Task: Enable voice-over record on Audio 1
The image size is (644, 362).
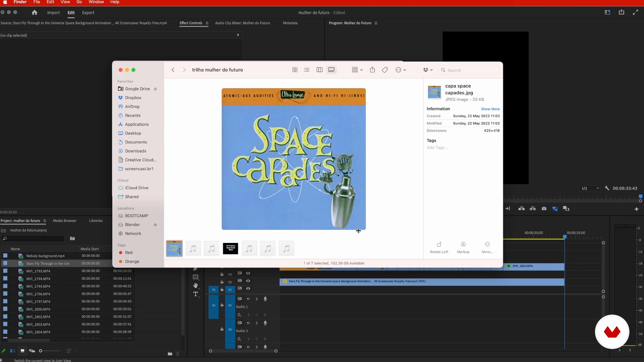Action: [265, 299]
